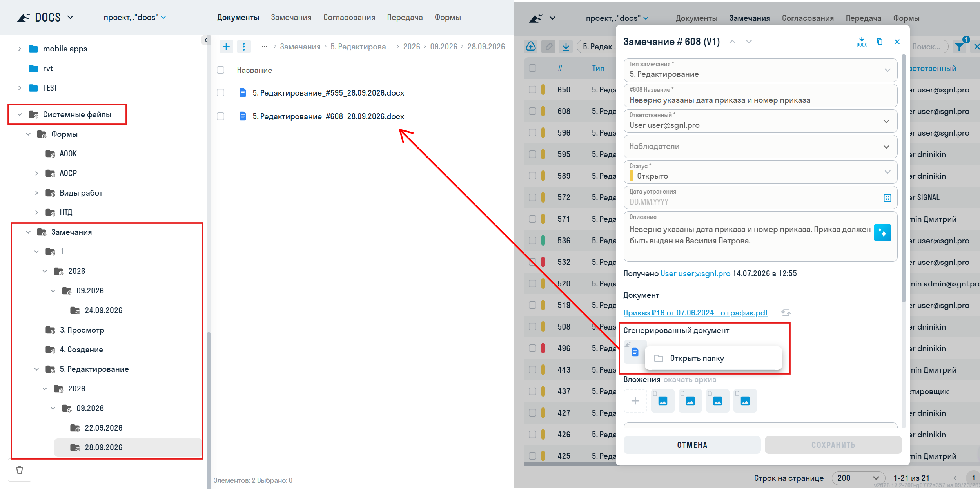Image resolution: width=980 pixels, height=489 pixels.
Task: Open the Приказ №19 PDF document link
Action: click(x=695, y=313)
